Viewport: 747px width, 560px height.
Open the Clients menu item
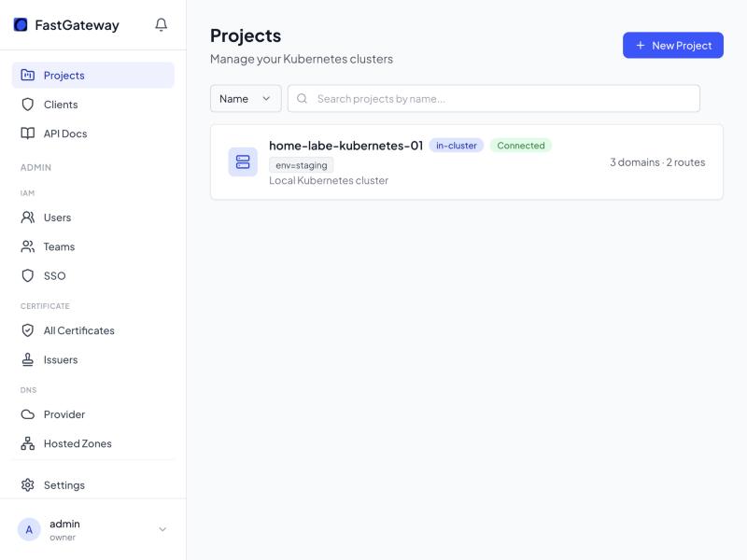click(x=92, y=105)
